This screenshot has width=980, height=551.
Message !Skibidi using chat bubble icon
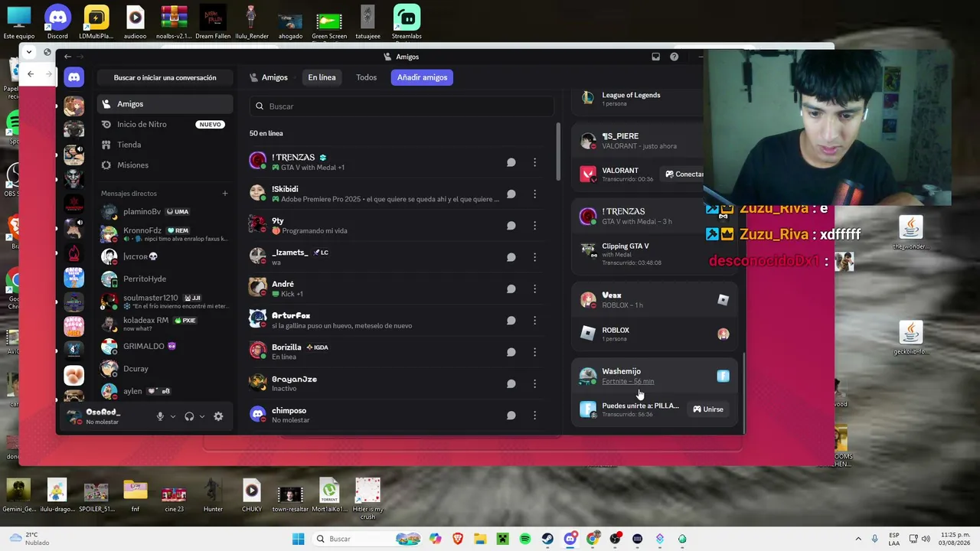[511, 194]
